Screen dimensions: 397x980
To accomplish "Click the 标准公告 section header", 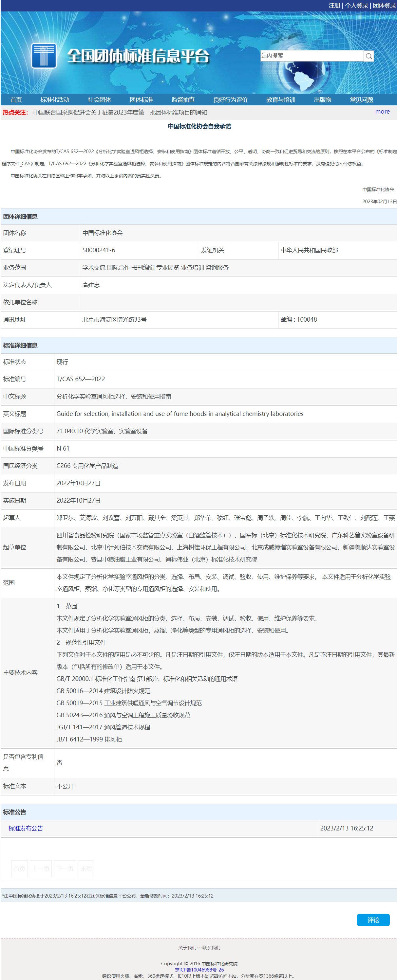I will pos(14,812).
